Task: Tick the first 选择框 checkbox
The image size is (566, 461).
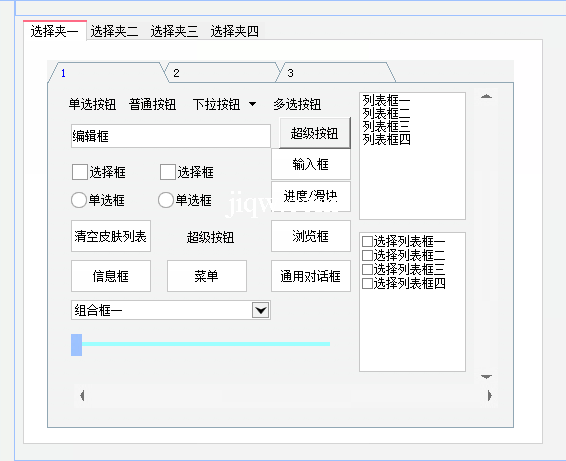Action: coord(80,172)
